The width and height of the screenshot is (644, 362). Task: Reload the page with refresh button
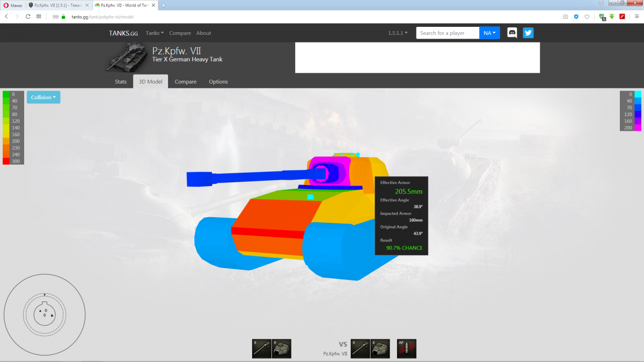pos(28,17)
